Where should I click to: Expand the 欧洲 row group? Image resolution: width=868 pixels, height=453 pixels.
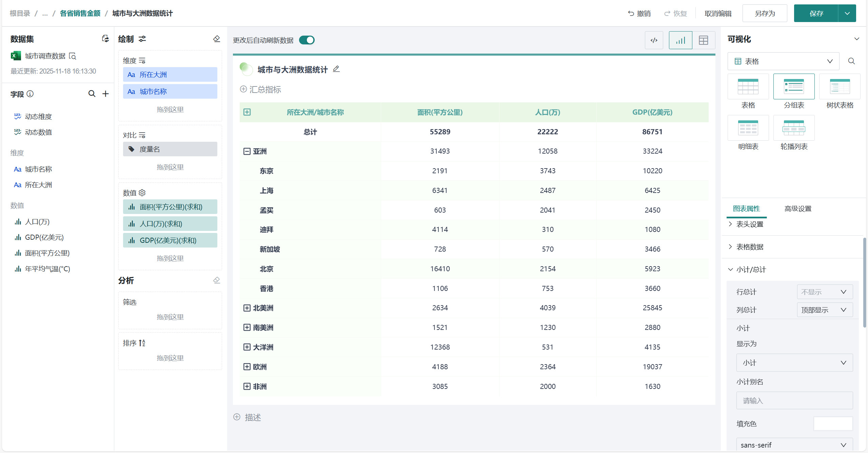click(x=247, y=367)
